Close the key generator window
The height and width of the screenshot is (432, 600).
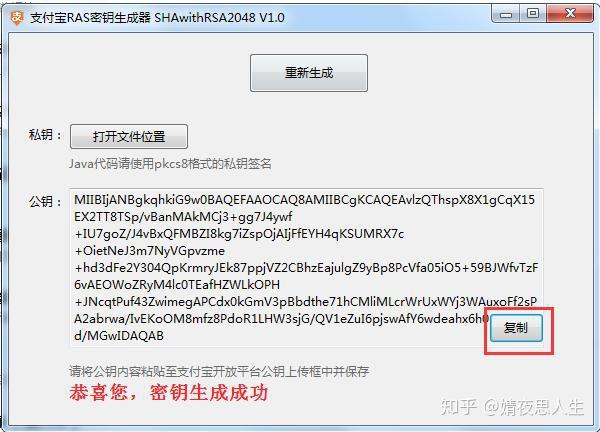(570, 14)
